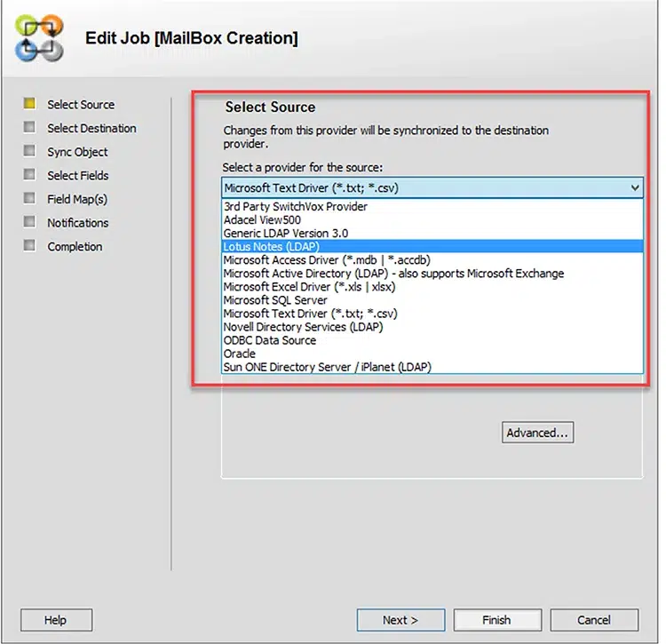The height and width of the screenshot is (644, 666).
Task: Open the Notifications step
Action: click(78, 223)
